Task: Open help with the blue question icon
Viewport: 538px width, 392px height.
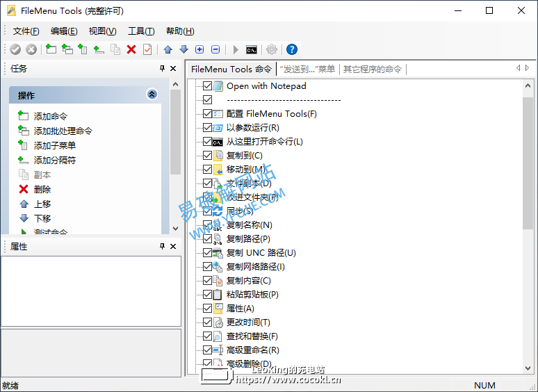Action: [292, 49]
